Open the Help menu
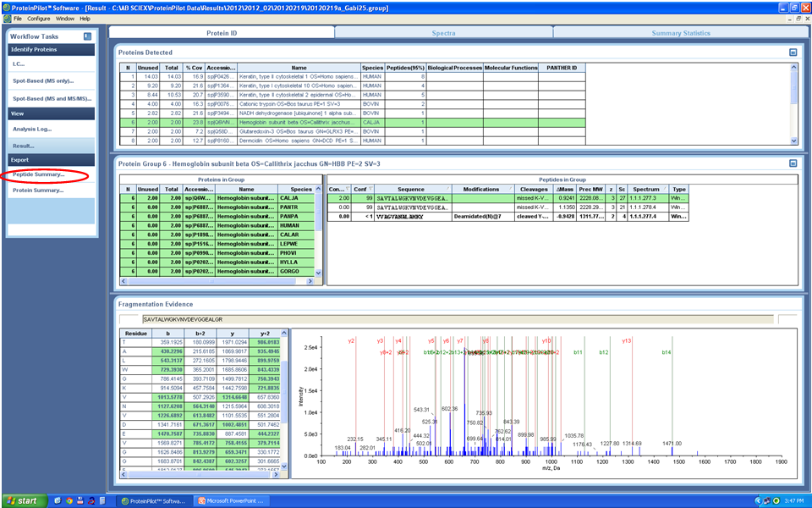 point(85,19)
